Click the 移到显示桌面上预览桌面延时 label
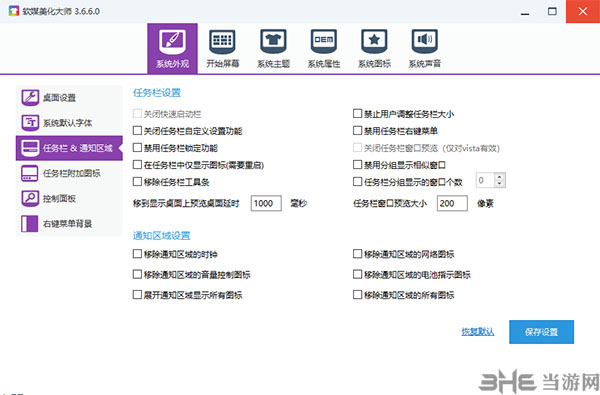 (186, 203)
